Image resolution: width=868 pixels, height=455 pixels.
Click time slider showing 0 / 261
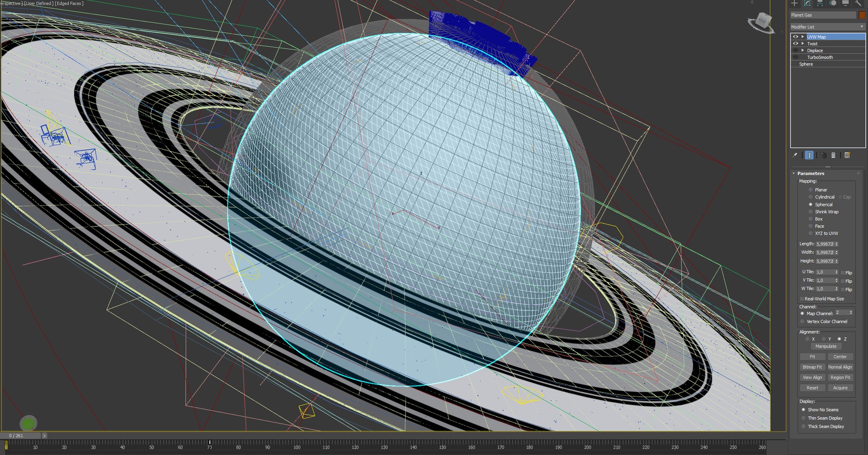point(21,436)
